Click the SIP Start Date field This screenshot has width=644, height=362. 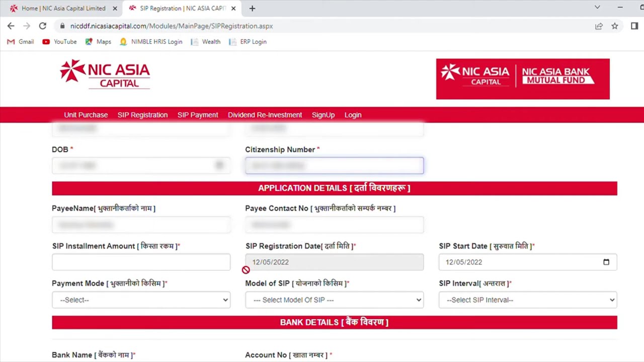click(x=528, y=262)
